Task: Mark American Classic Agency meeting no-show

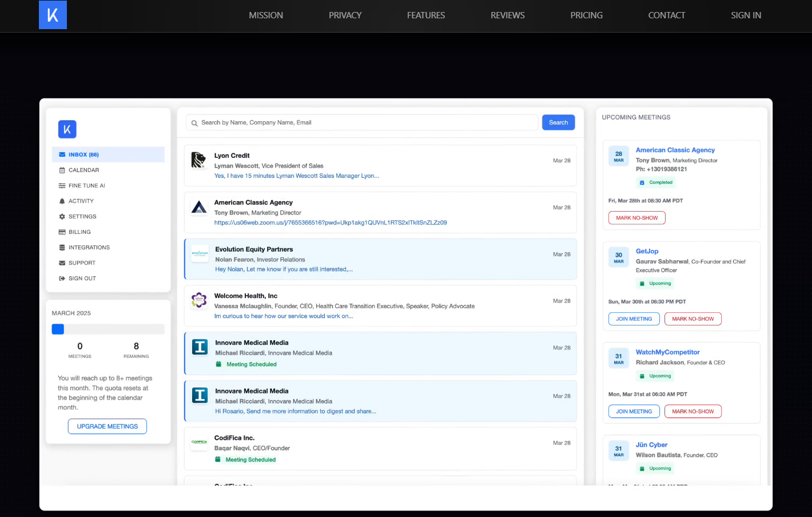Action: coord(637,218)
